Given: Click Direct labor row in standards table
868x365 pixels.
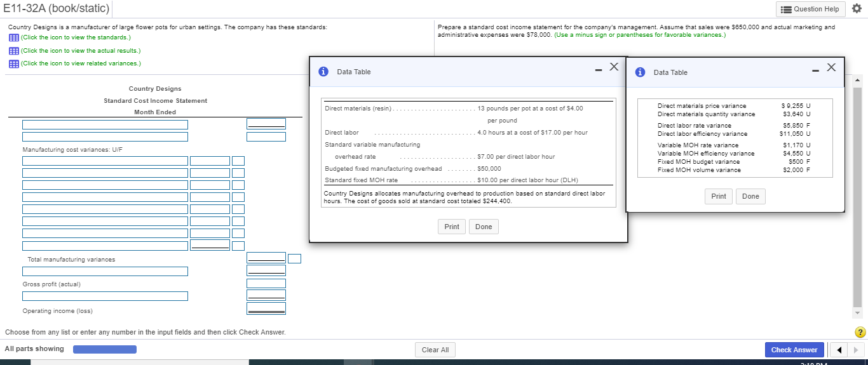Looking at the screenshot, I should [456, 133].
